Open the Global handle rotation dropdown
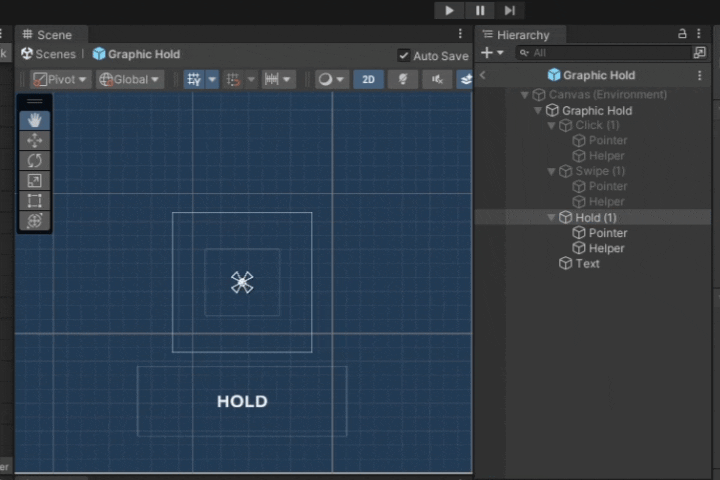Viewport: 720px width, 480px height. coord(130,79)
